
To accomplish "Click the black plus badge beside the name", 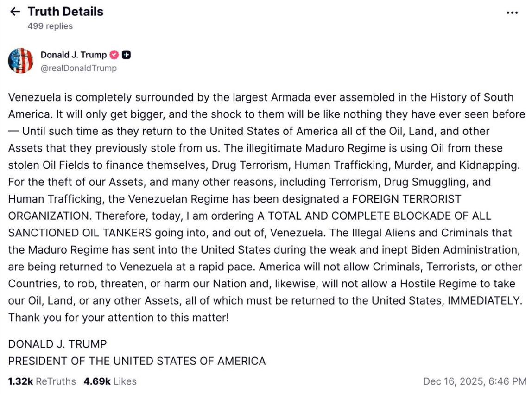I will click(x=126, y=55).
